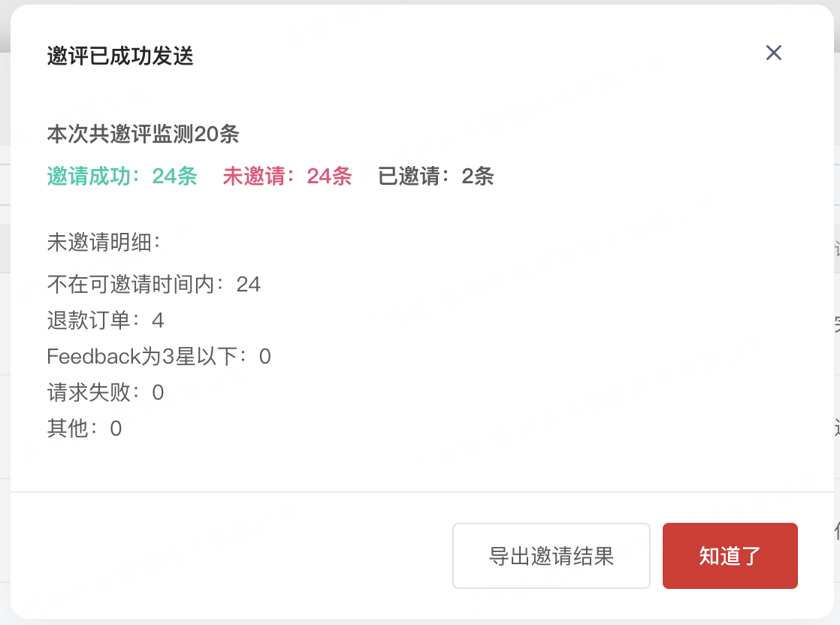Image resolution: width=840 pixels, height=625 pixels.
Task: Click the 2条 value after 已邀请
Action: click(x=477, y=177)
